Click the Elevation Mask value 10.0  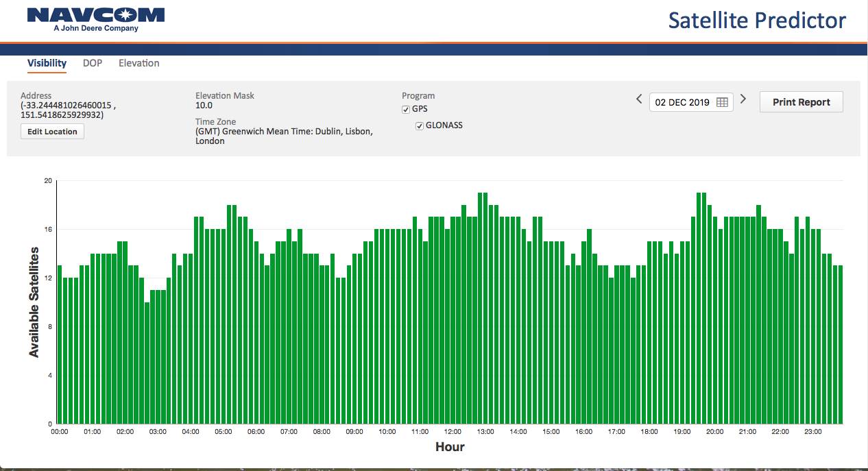point(204,106)
